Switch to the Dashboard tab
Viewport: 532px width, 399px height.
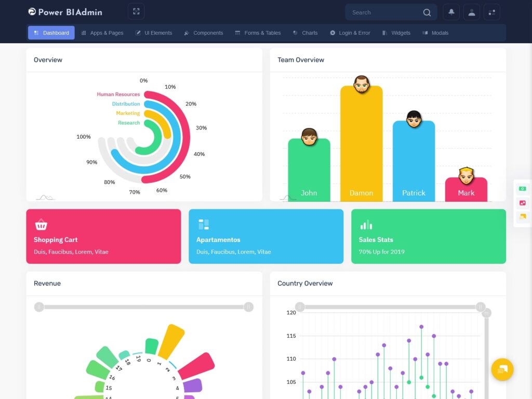tap(51, 32)
